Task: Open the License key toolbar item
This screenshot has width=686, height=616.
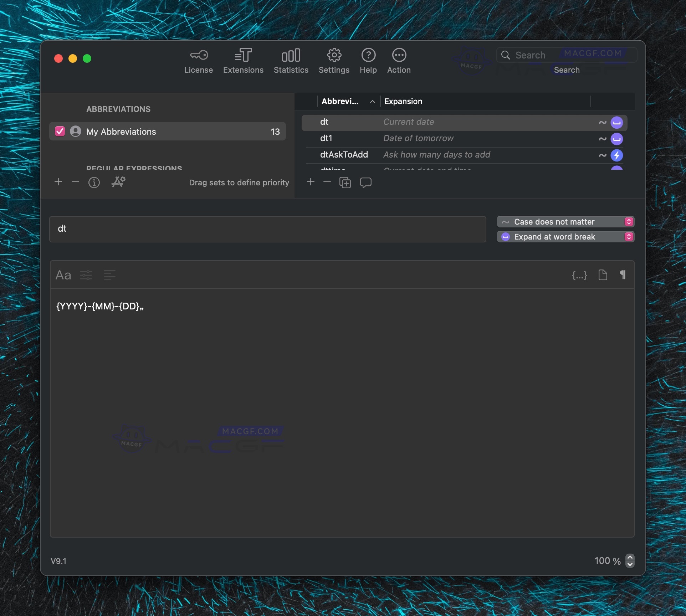Action: click(x=198, y=61)
